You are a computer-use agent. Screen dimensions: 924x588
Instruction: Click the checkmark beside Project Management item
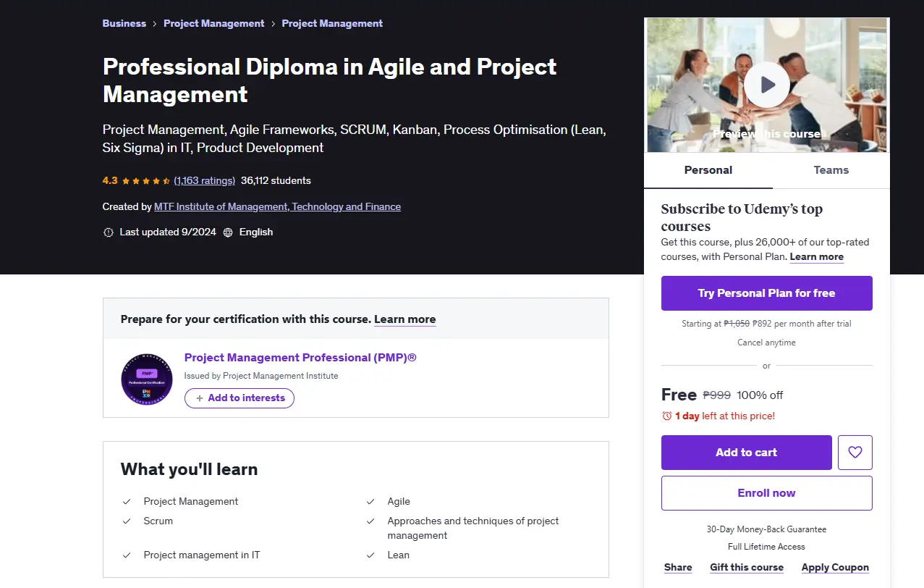click(x=127, y=502)
